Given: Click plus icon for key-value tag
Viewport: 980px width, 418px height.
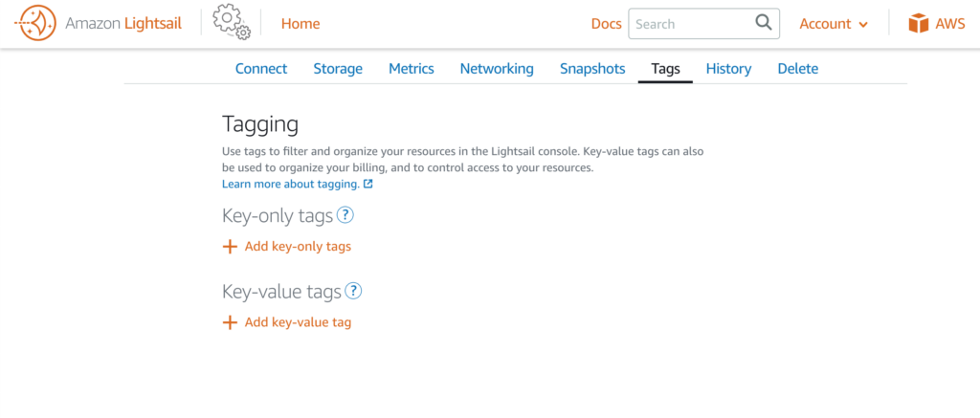Looking at the screenshot, I should point(230,322).
